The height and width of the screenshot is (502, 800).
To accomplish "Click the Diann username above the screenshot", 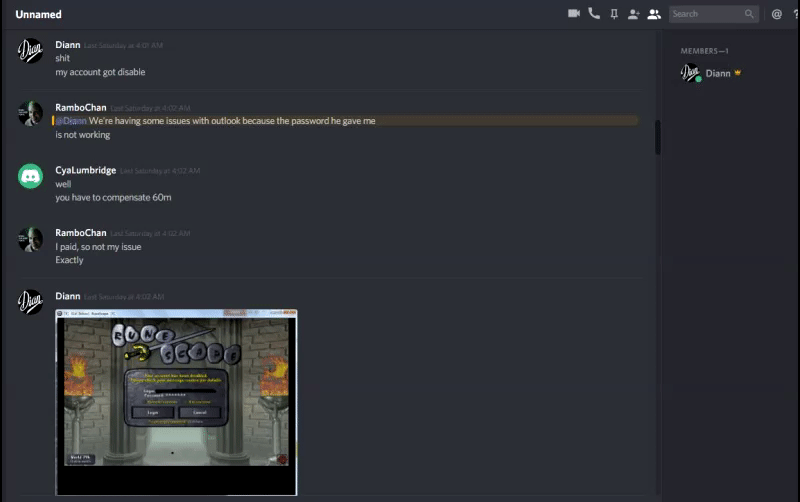I will point(68,296).
